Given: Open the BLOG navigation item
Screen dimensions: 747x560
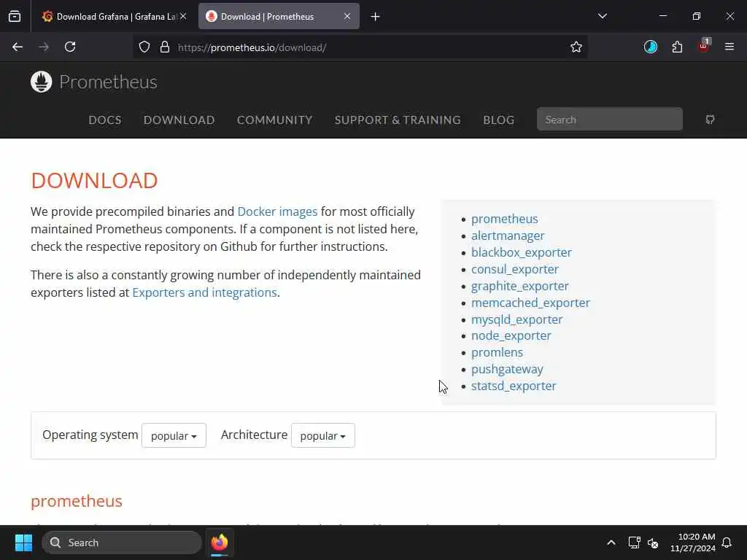Looking at the screenshot, I should click(x=499, y=120).
